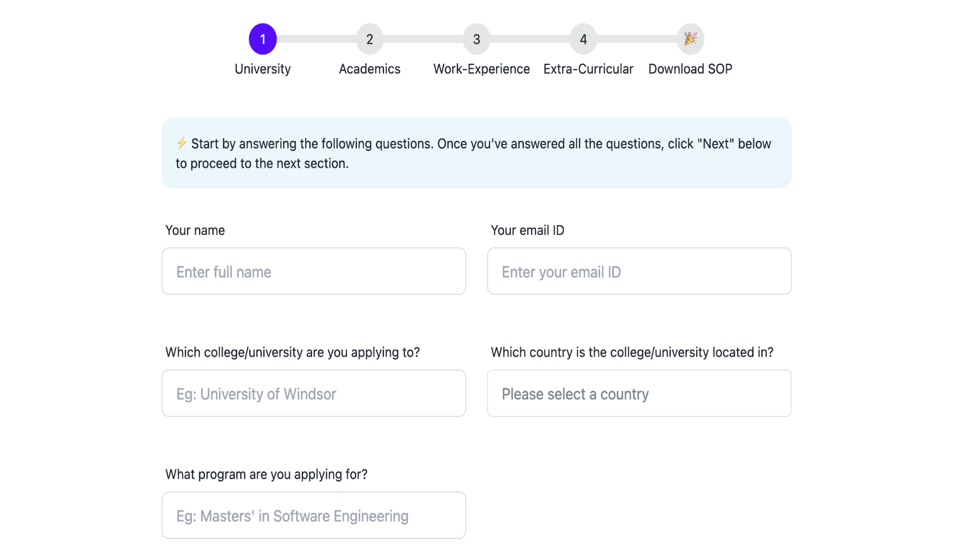Viewport: 980px width, 551px height.
Task: Open the Work-Experience step label
Action: tap(481, 69)
